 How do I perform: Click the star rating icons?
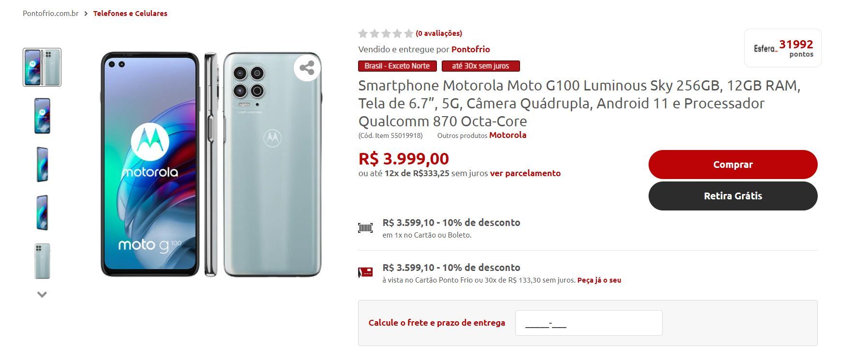[386, 33]
